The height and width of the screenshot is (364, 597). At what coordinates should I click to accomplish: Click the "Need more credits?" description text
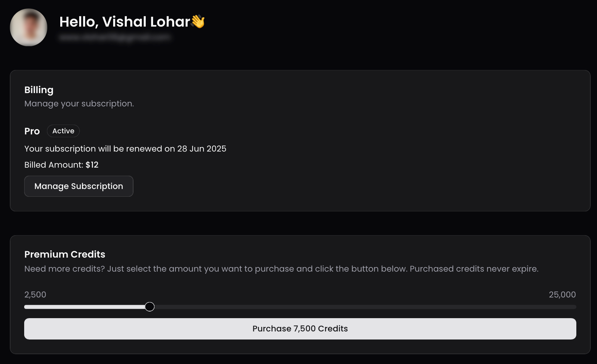pyautogui.click(x=281, y=269)
